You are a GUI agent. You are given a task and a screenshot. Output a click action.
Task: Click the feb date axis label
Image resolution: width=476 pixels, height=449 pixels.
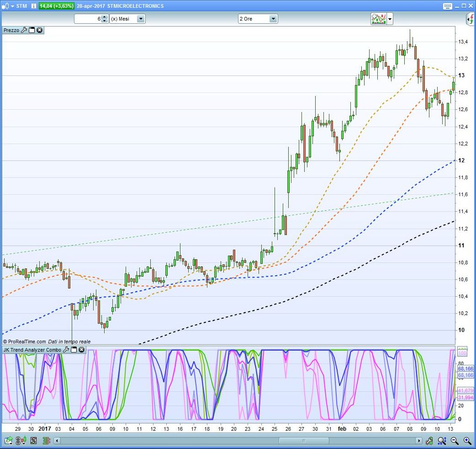click(342, 428)
